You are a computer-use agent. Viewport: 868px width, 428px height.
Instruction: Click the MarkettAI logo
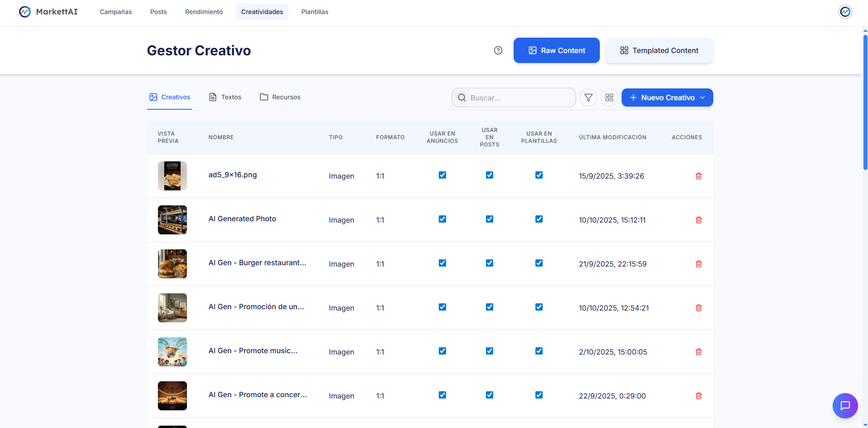[x=48, y=11]
